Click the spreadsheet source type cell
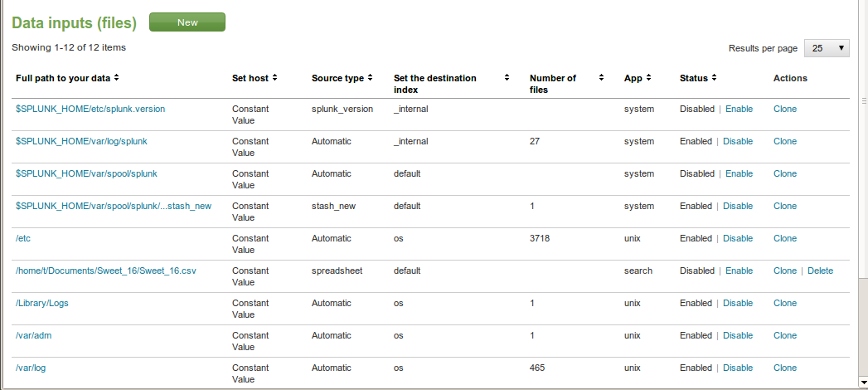 337,271
